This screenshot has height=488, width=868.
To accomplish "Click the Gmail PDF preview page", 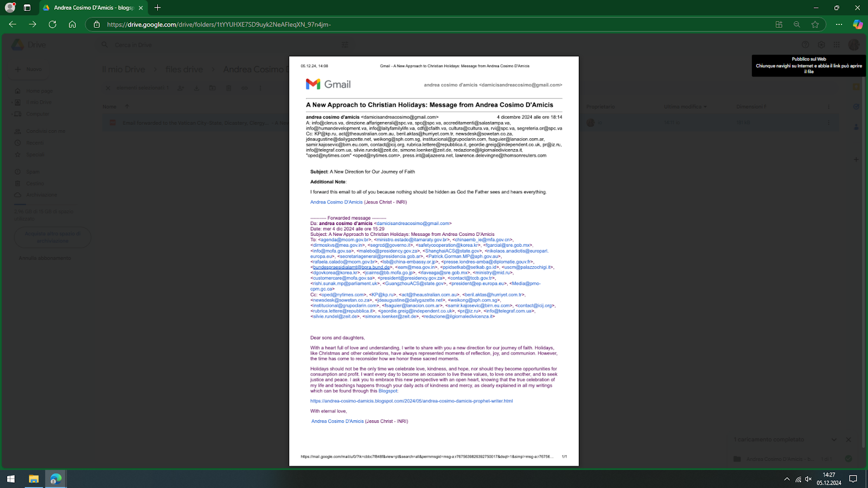I will click(x=434, y=261).
